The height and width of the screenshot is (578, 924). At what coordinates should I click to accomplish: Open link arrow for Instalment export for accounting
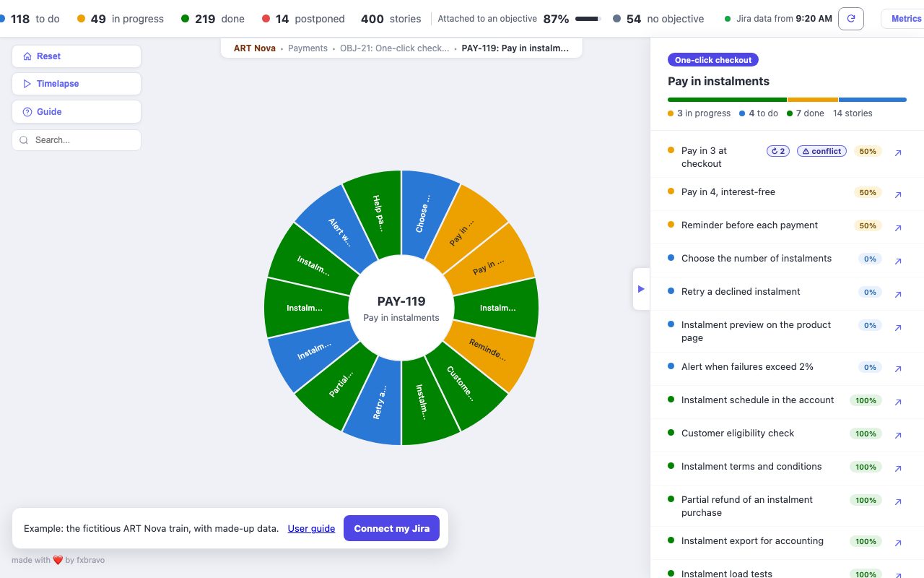pos(898,543)
